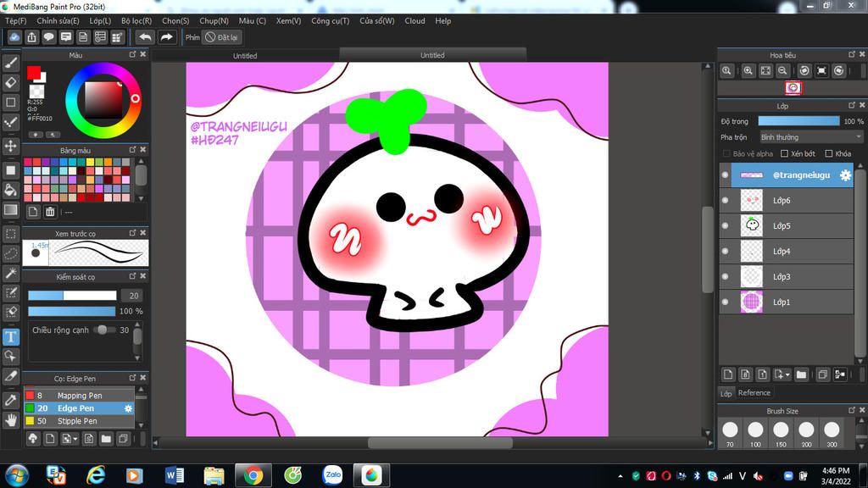Open Zalo from the taskbar

click(332, 475)
